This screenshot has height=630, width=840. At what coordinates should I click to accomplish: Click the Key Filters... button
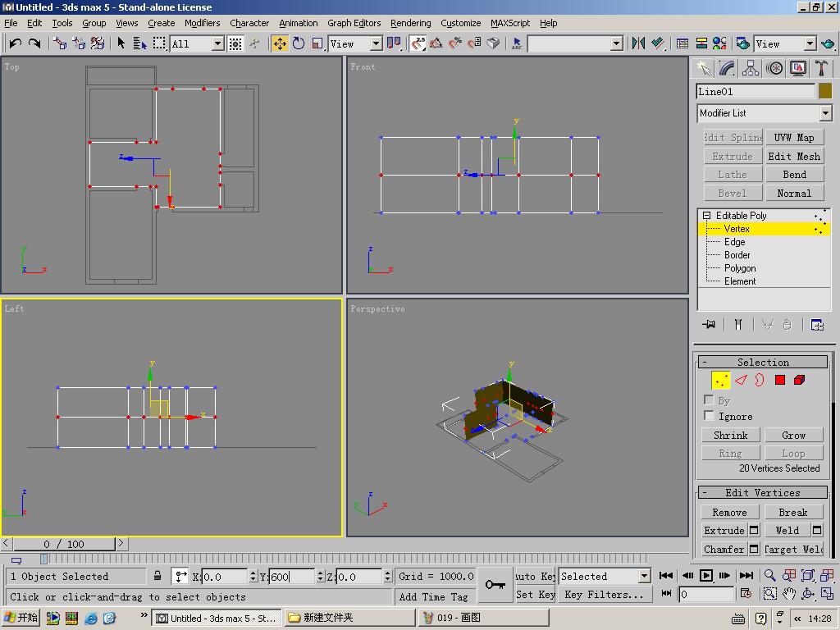click(x=604, y=595)
